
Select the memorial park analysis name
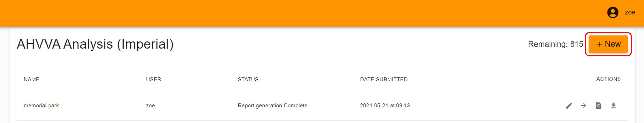coord(41,105)
